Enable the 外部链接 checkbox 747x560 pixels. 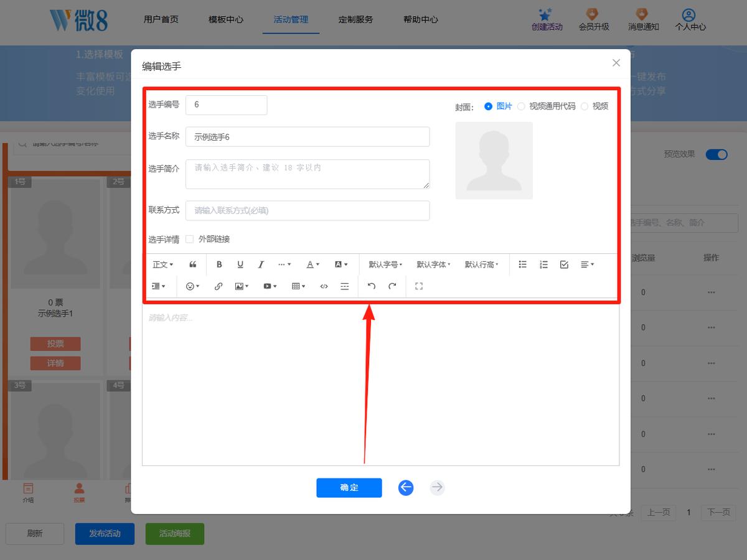(189, 239)
